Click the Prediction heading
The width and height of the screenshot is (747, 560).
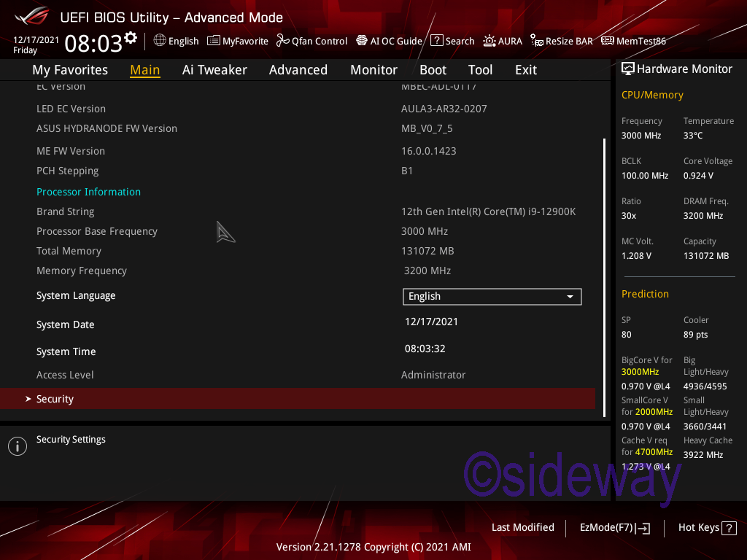click(645, 294)
